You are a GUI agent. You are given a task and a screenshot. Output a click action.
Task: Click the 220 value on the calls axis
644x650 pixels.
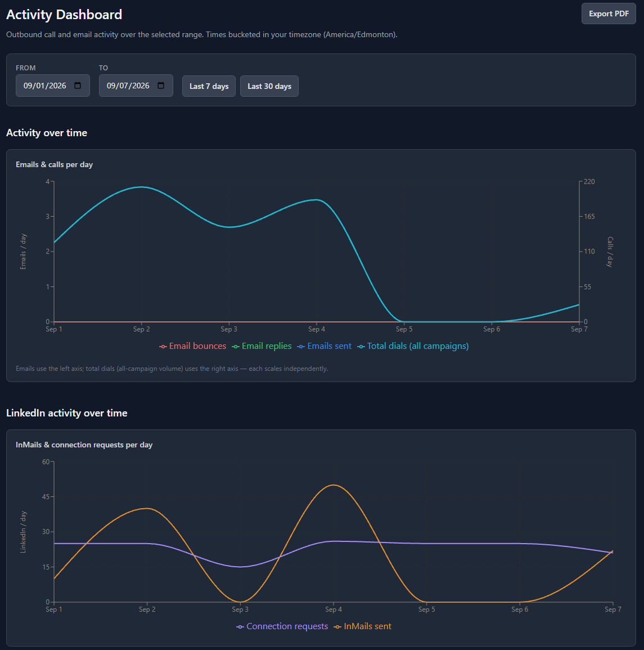pyautogui.click(x=589, y=182)
